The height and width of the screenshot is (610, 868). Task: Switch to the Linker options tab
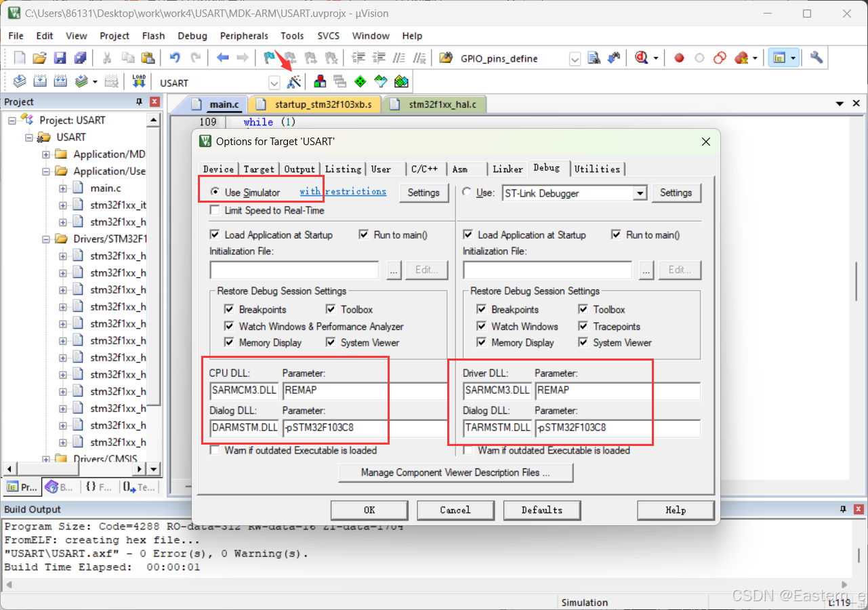coord(508,169)
